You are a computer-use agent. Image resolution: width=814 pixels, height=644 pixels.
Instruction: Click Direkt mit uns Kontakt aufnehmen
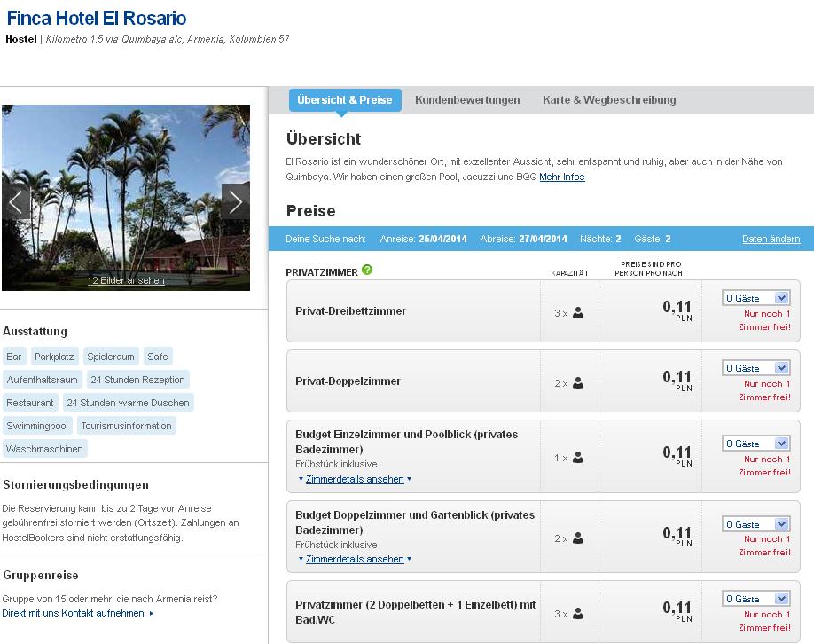[x=78, y=613]
